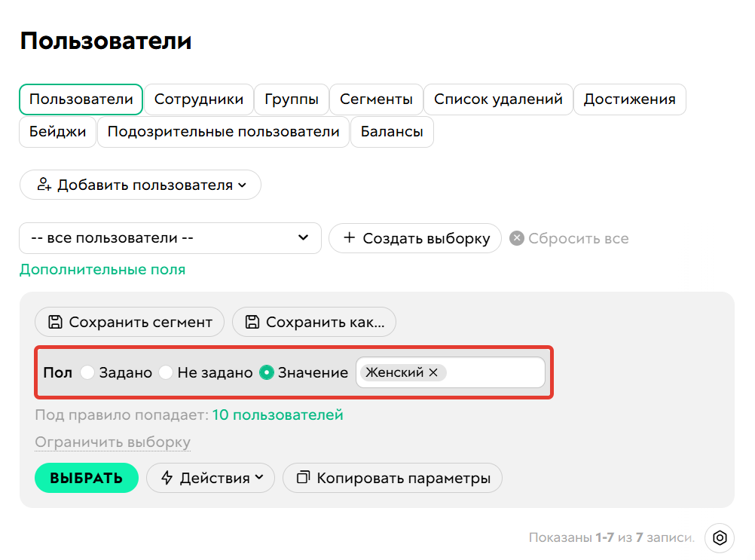Viewport: 755px width, 560px height.
Task: Select the Значение radio button
Action: pos(268,372)
